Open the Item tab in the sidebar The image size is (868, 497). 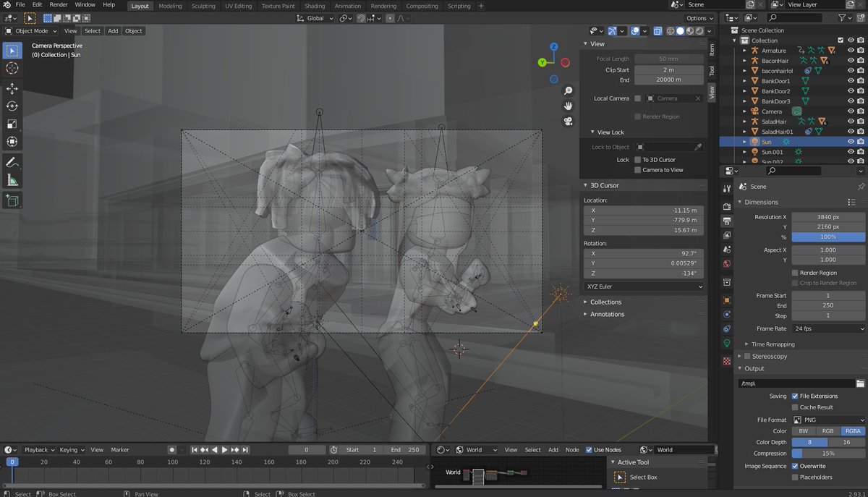712,49
